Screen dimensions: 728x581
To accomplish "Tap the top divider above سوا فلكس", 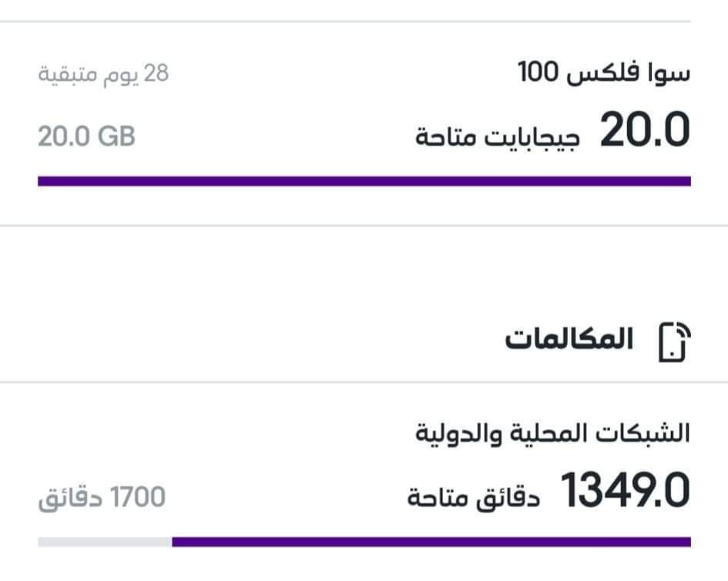I will tap(345, 22).
